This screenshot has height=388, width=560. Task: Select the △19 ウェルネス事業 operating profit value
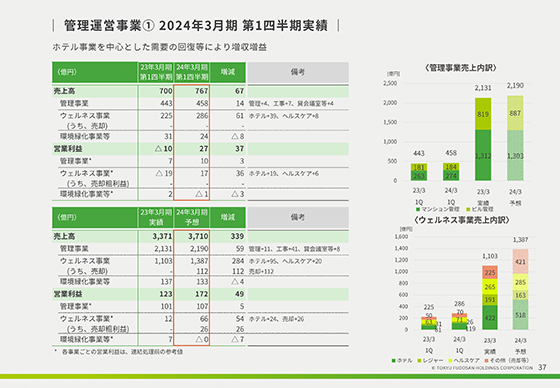(x=164, y=173)
